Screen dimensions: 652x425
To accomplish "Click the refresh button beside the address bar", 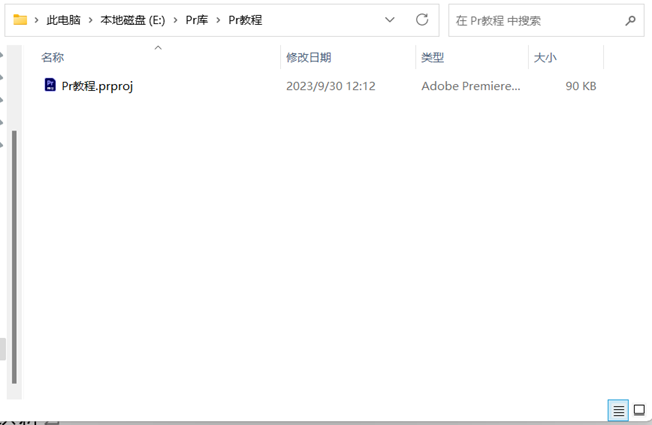I will (422, 20).
